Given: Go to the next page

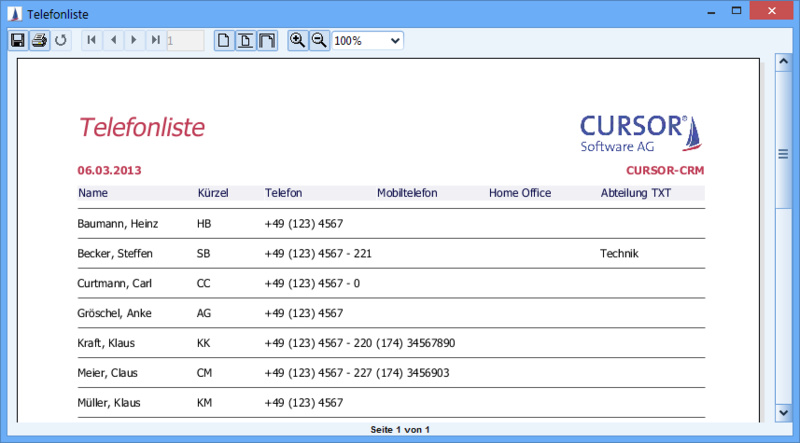Looking at the screenshot, I should 134,41.
